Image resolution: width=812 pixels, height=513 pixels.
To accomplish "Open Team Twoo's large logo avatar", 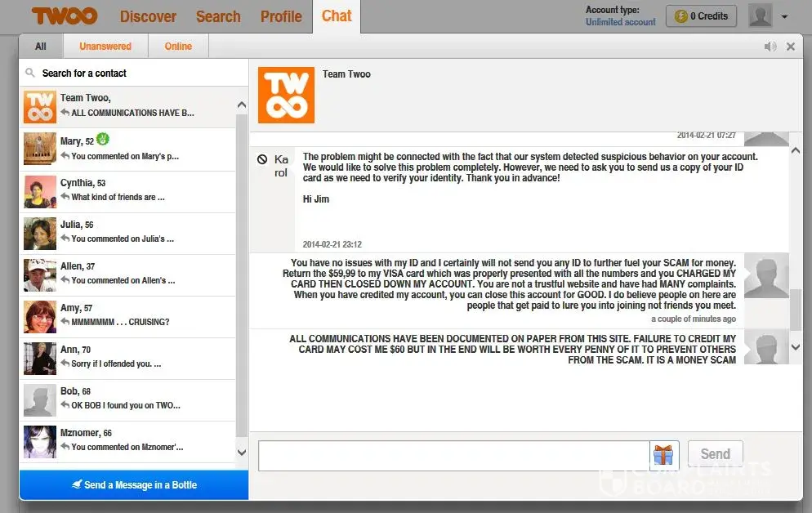I will tap(286, 95).
